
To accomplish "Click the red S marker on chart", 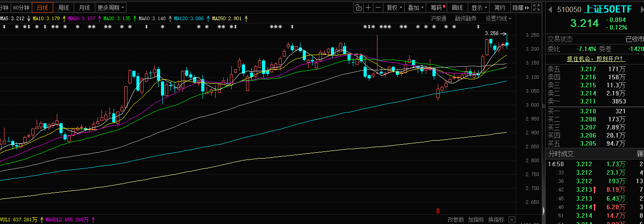I will tap(437, 211).
